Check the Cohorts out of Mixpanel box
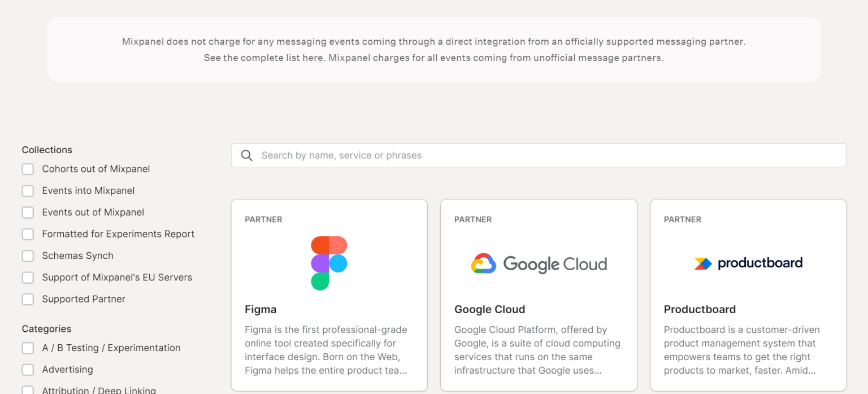 tap(28, 169)
